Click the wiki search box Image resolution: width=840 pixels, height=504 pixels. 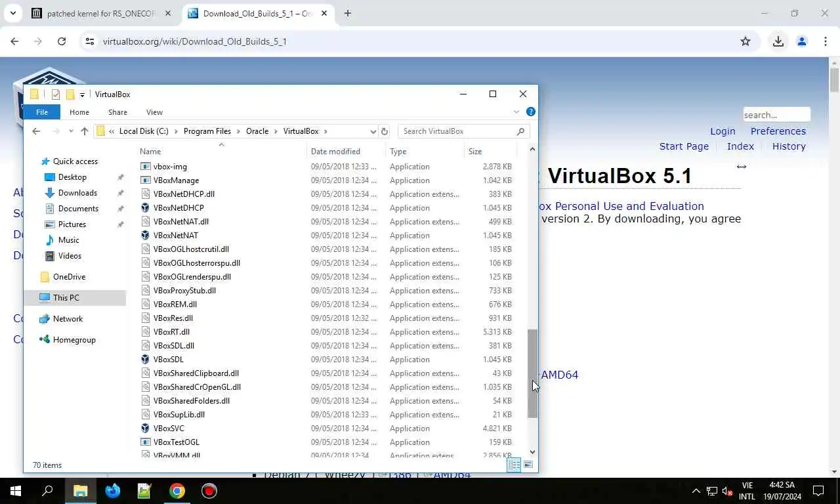776,115
